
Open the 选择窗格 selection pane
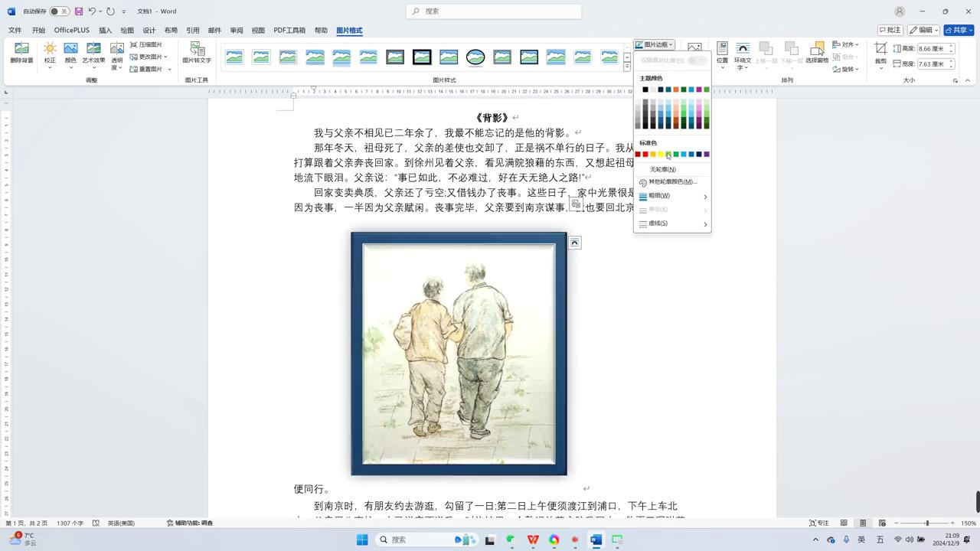point(817,52)
